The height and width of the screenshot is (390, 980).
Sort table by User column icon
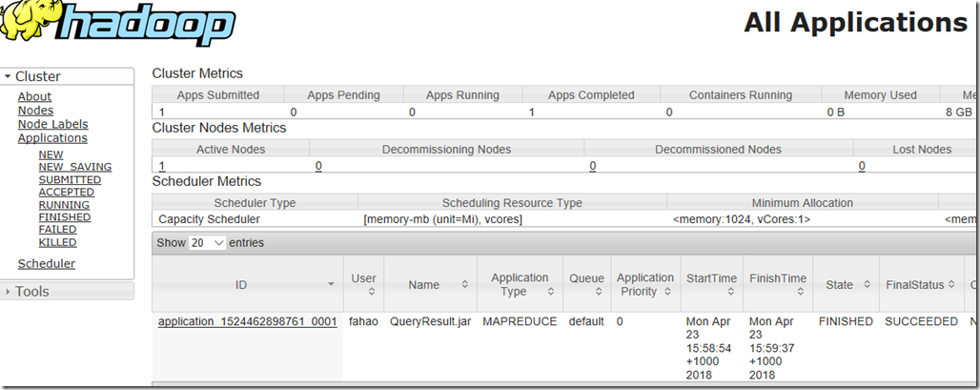pyautogui.click(x=372, y=292)
